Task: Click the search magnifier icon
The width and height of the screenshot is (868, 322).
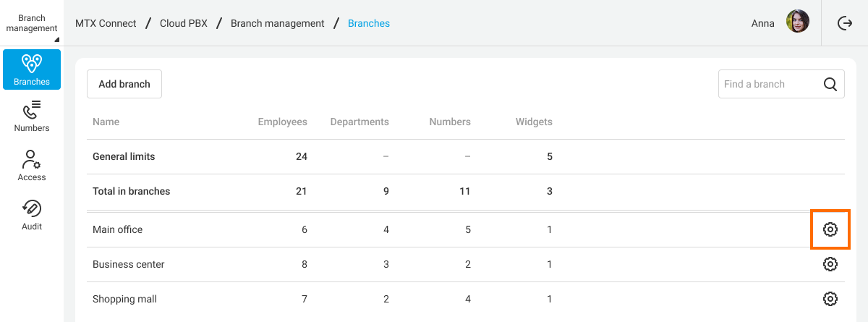Action: pos(830,84)
